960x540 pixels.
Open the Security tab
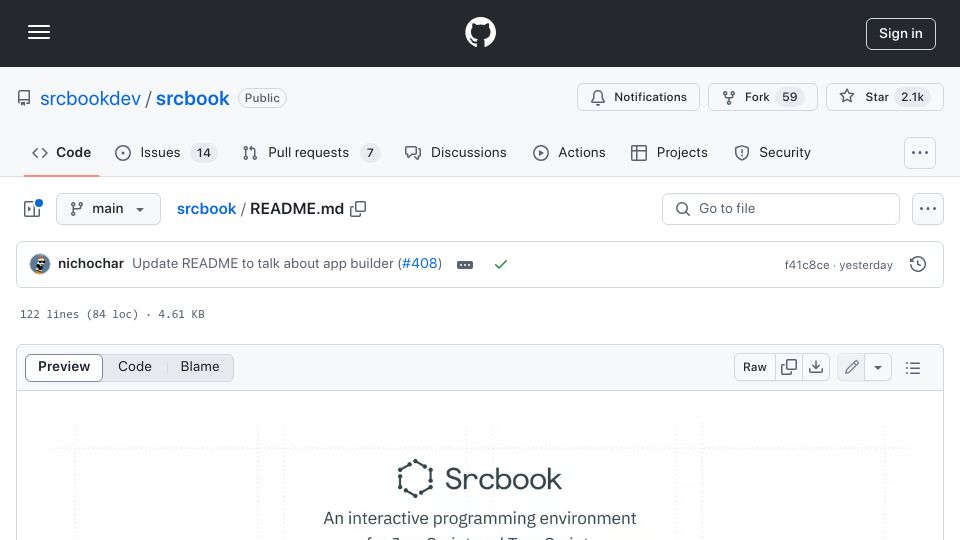(x=773, y=152)
